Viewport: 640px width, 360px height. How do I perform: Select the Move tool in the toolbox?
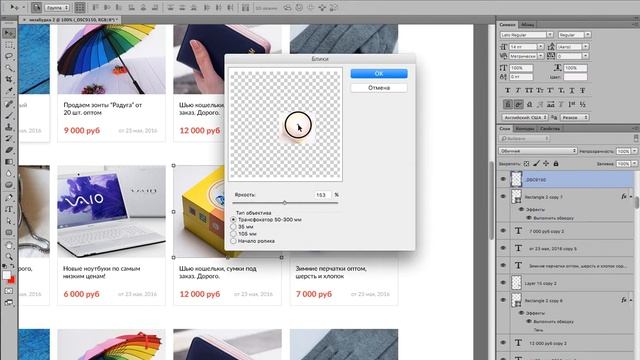(x=9, y=33)
